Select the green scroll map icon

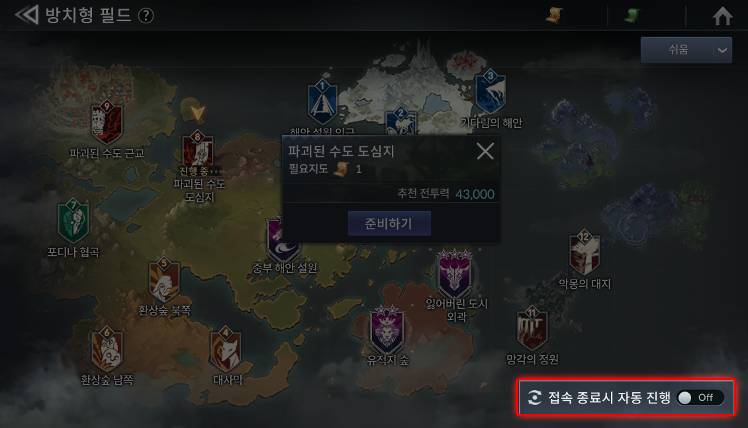(x=633, y=15)
